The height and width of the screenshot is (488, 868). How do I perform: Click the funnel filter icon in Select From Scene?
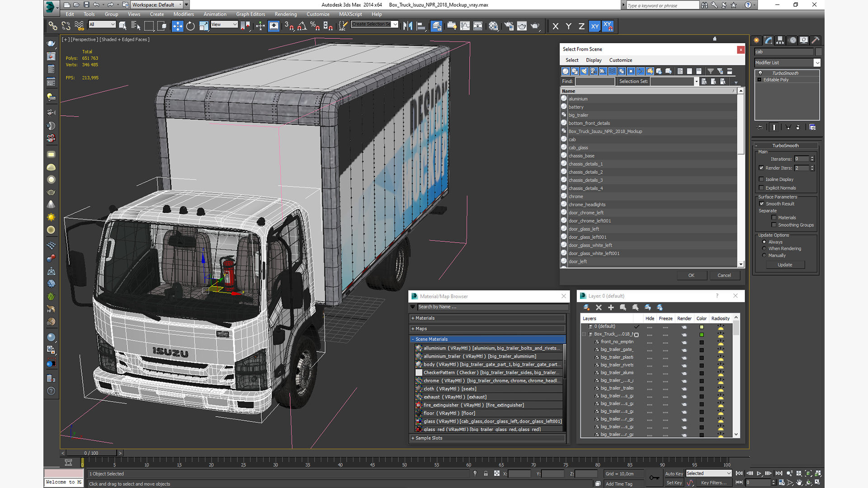[x=711, y=71]
